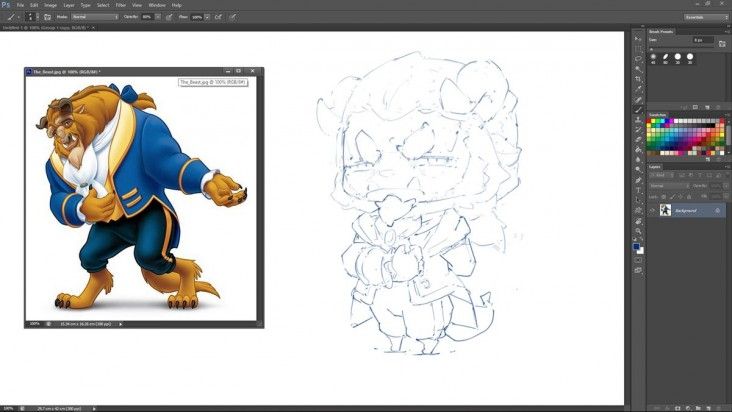
Task: Select the Healing Brush tool
Action: (x=638, y=99)
